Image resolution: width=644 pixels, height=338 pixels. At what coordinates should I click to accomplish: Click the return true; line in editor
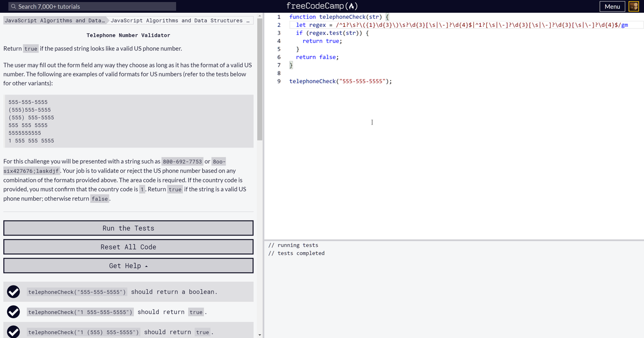click(x=322, y=41)
